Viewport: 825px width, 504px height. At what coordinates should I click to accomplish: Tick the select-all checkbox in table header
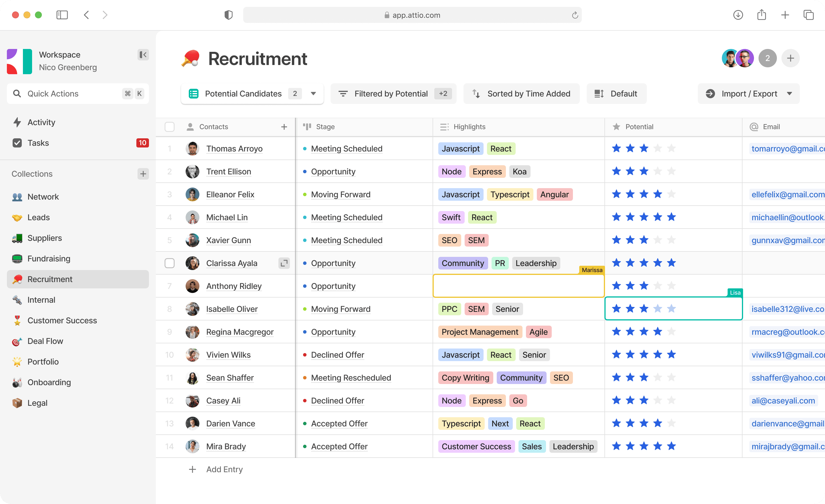tap(169, 127)
